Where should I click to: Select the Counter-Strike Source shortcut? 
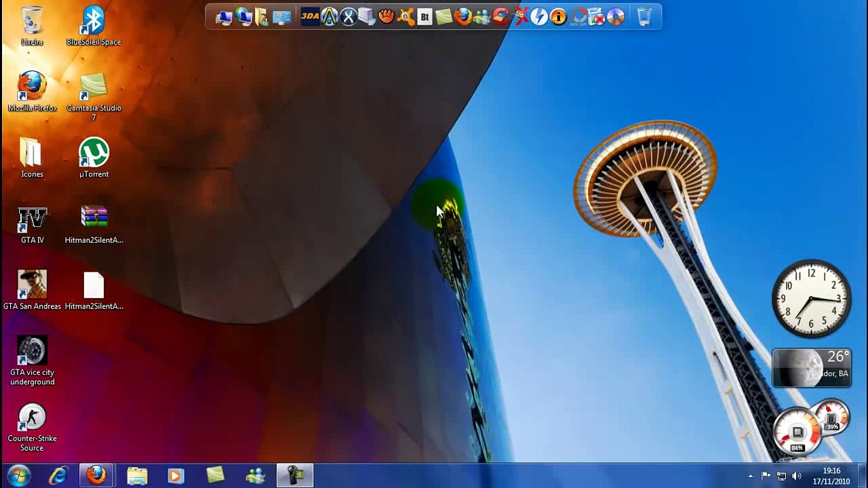(32, 427)
